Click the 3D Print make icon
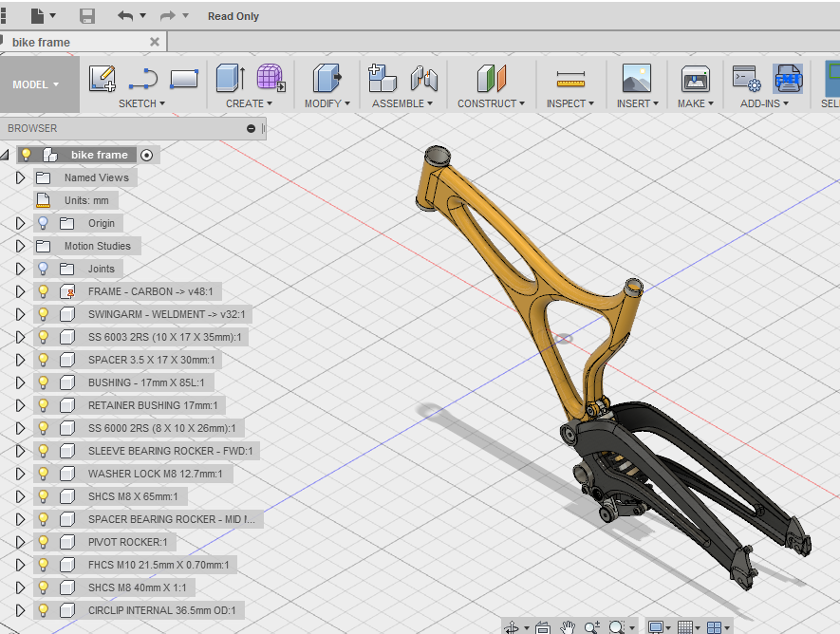Screen dimensions: 840x634 [696, 79]
